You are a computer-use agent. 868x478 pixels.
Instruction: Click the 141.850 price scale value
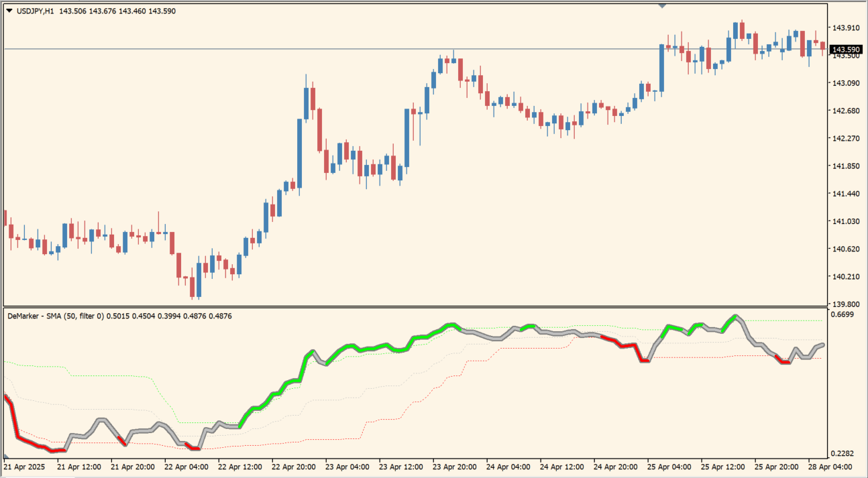pyautogui.click(x=846, y=166)
